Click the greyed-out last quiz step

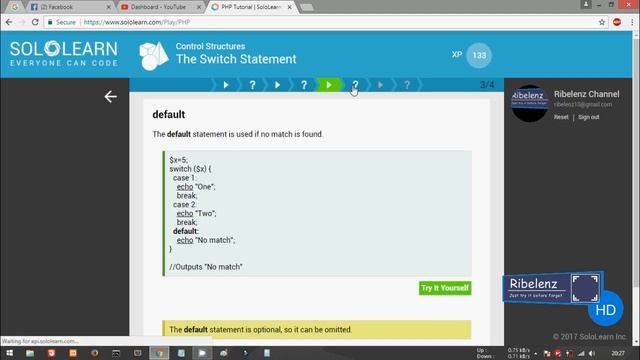coord(407,85)
